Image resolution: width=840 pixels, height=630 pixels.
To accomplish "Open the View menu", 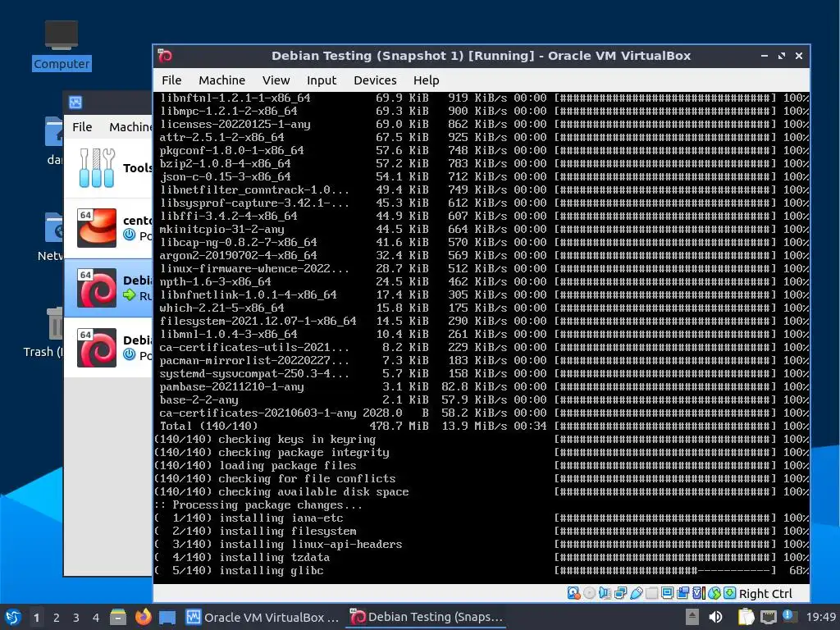I will point(276,80).
